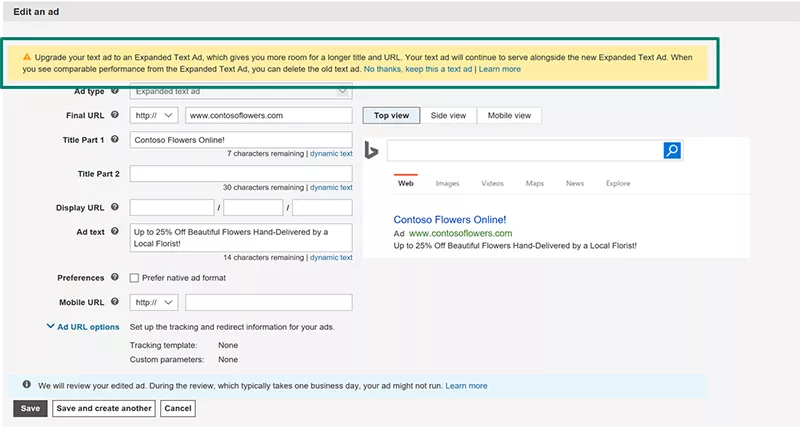Viewport: 800px width, 427px height.
Task: Click Learn more in the review notice
Action: pyautogui.click(x=466, y=386)
